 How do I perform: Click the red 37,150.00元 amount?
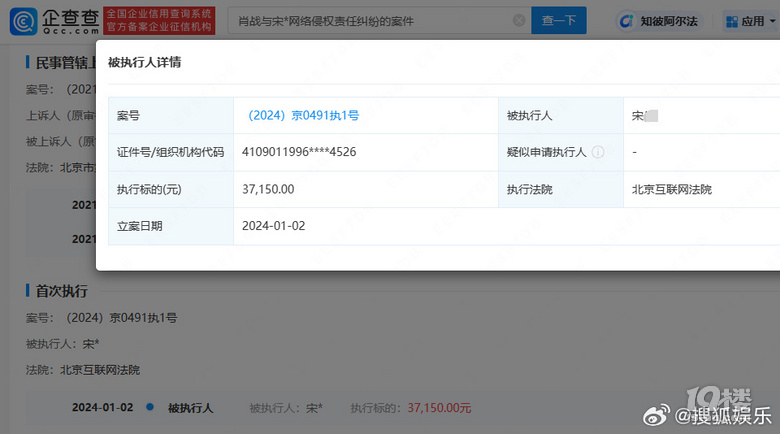point(439,408)
